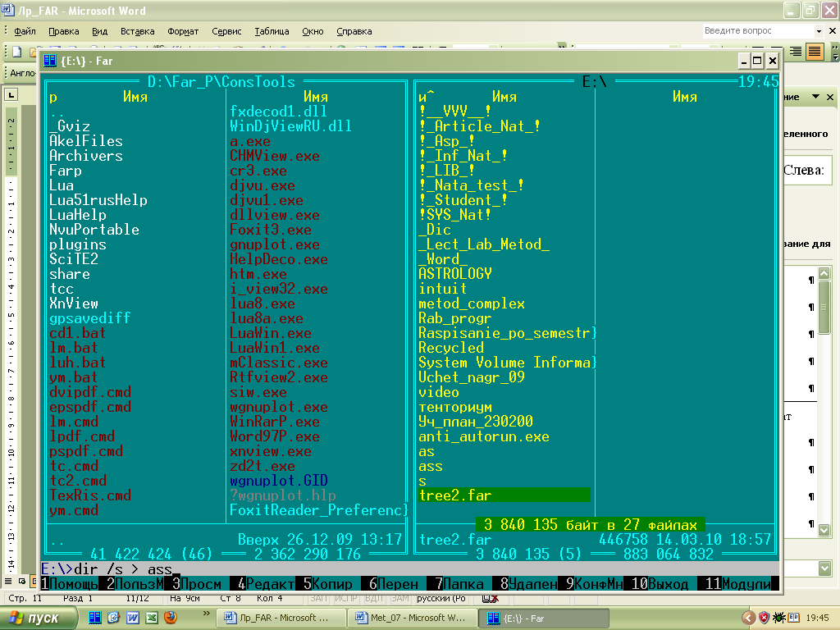
Task: Click the align right icon in Word
Action: (796, 52)
